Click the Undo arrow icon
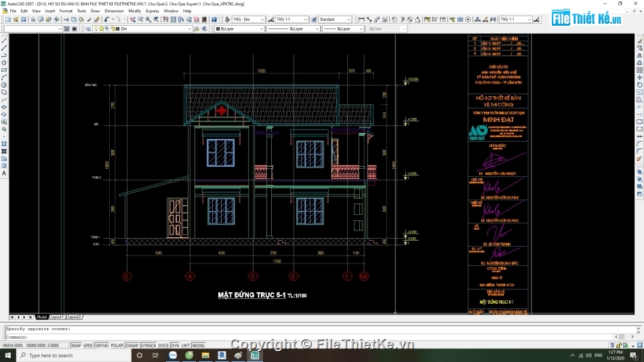 pos(107,19)
